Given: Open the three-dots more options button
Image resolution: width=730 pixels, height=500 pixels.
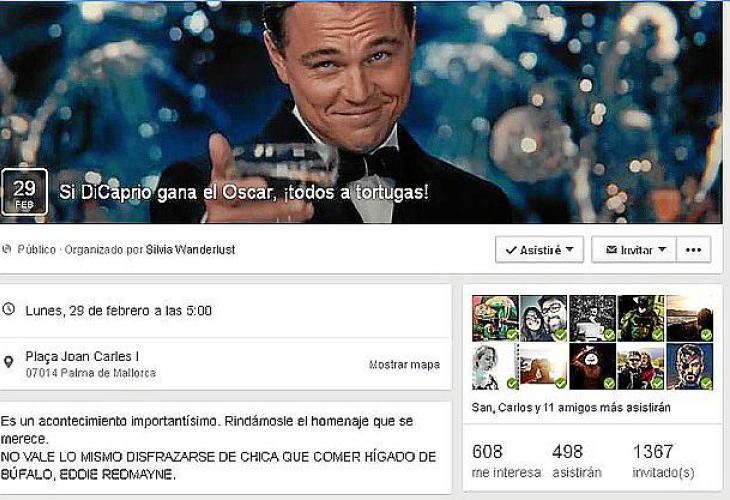Looking at the screenshot, I should [693, 250].
